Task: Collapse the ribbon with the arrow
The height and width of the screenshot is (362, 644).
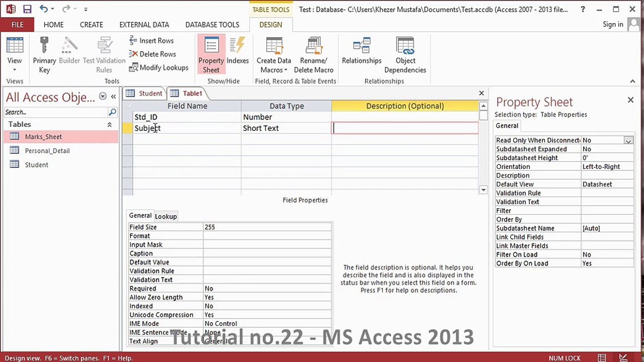Action: (x=632, y=81)
